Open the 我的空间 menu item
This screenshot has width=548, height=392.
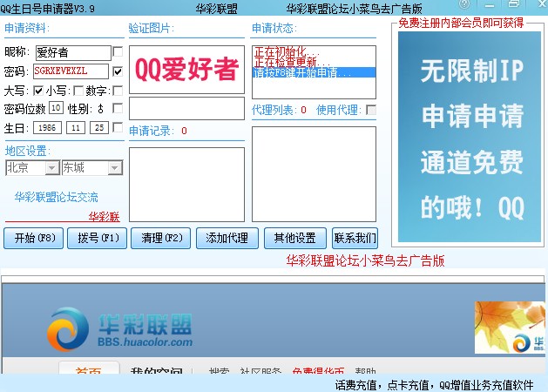[156, 370]
